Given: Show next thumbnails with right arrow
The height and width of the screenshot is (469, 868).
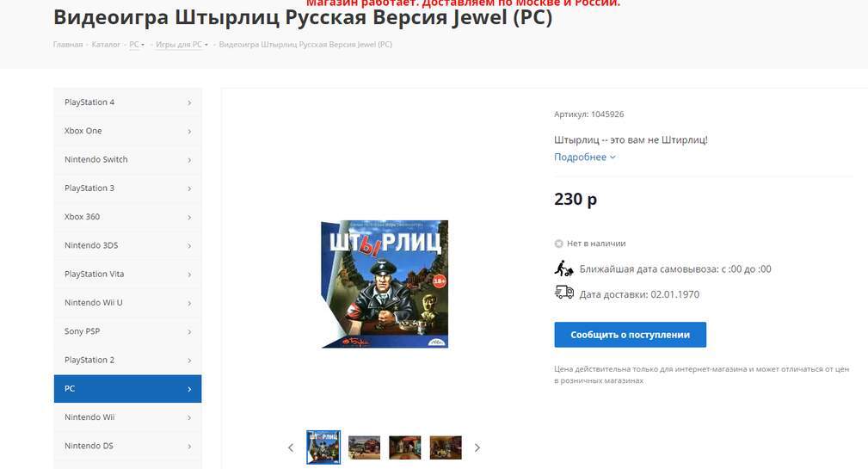Looking at the screenshot, I should click(477, 448).
